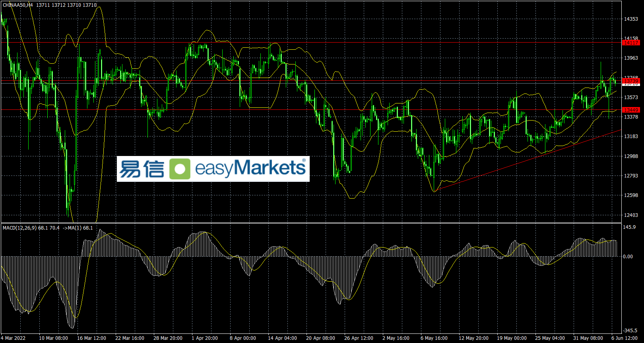Click the 13573 price axis label
644x343 pixels.
pyautogui.click(x=631, y=97)
